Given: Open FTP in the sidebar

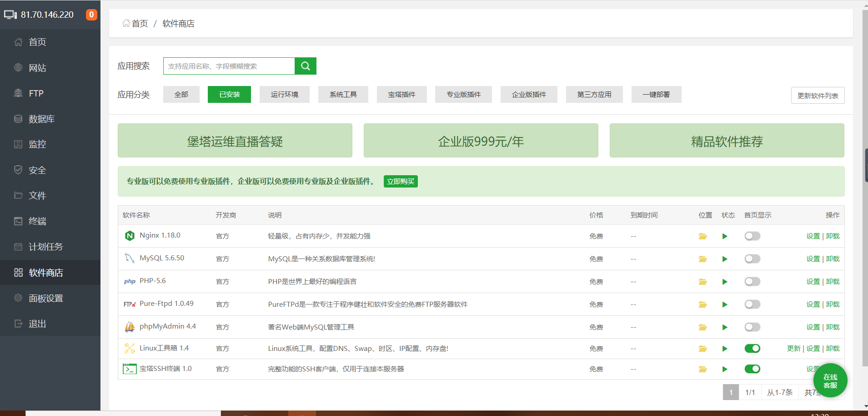Looking at the screenshot, I should pyautogui.click(x=50, y=93).
